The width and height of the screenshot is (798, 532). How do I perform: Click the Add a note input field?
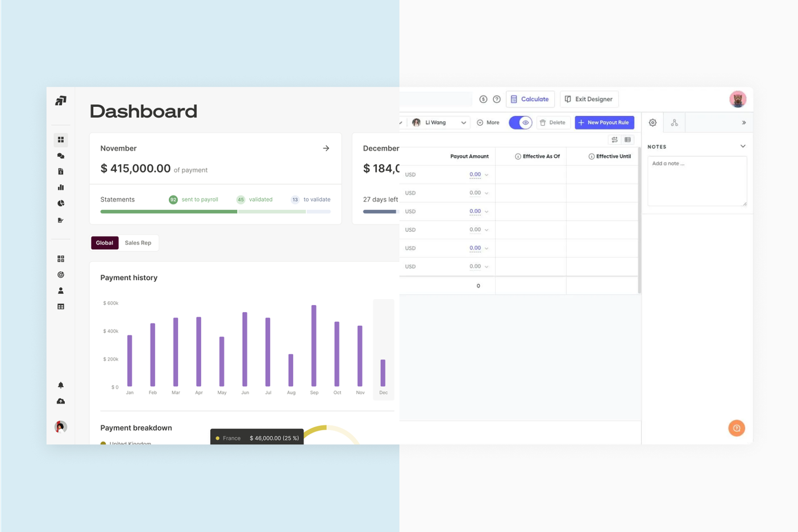click(x=697, y=181)
